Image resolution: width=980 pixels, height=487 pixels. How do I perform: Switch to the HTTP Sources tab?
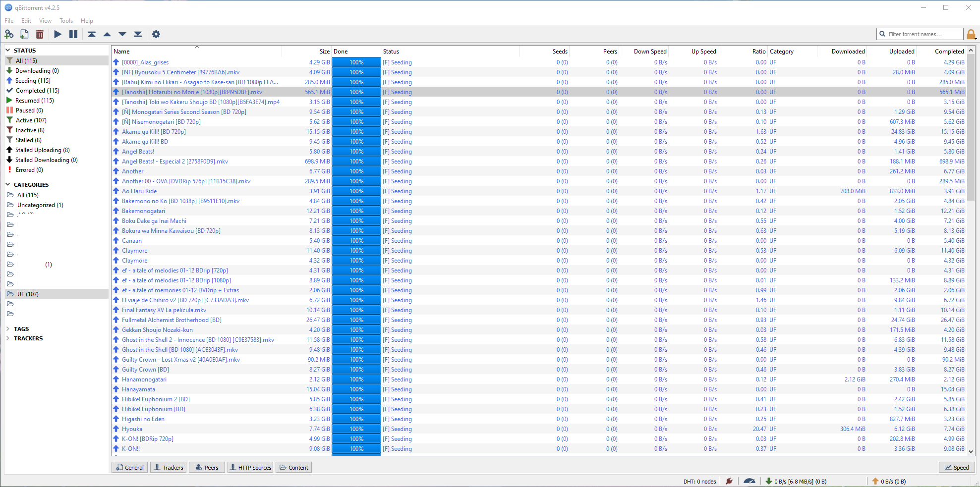(250, 467)
